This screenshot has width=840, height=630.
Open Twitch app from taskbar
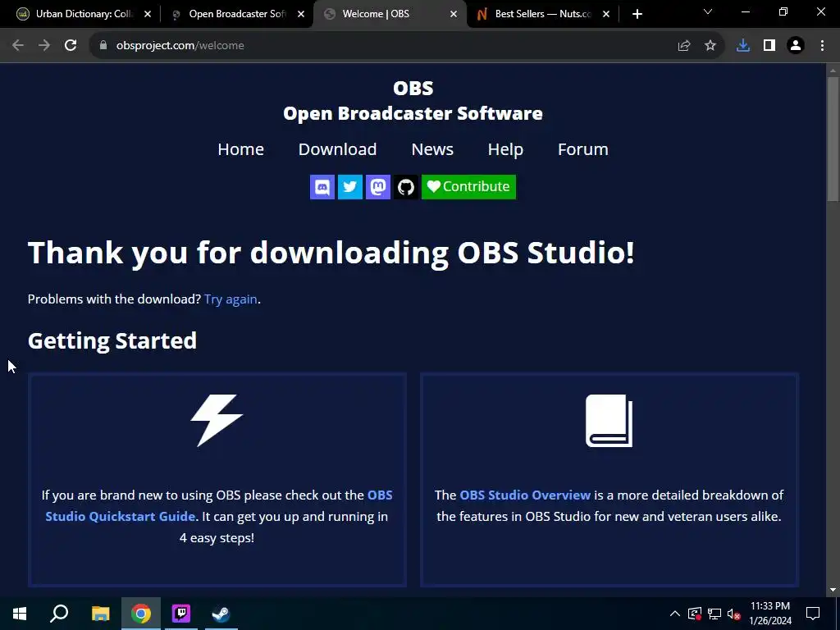(x=181, y=614)
